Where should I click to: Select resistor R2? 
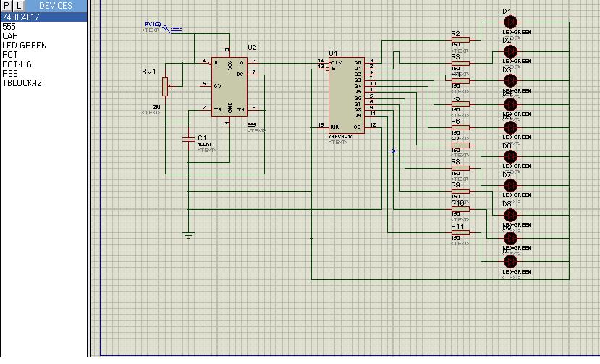coord(460,40)
